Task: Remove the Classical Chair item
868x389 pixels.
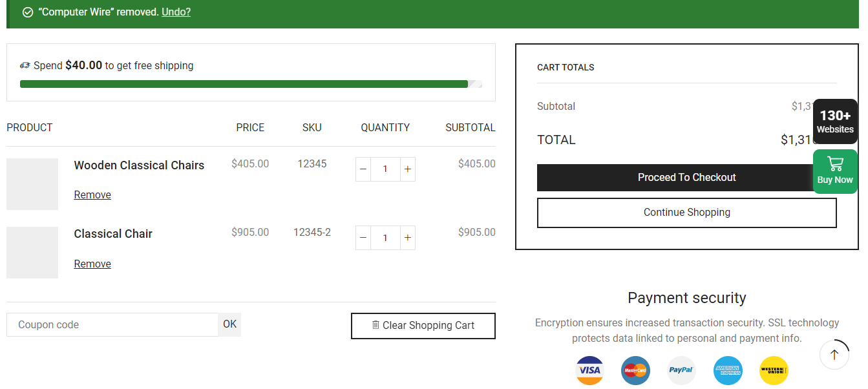Action: tap(92, 263)
